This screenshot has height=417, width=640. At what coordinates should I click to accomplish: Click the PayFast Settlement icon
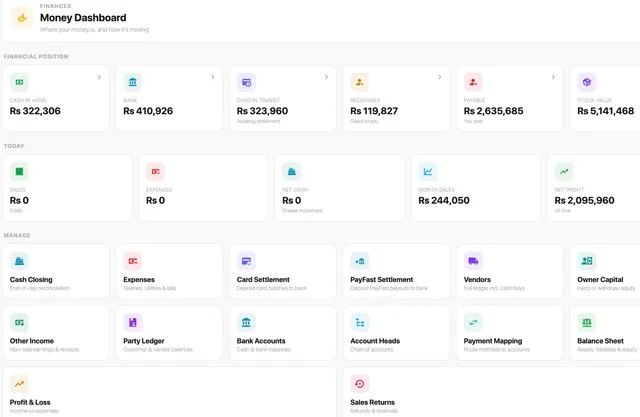click(x=360, y=261)
